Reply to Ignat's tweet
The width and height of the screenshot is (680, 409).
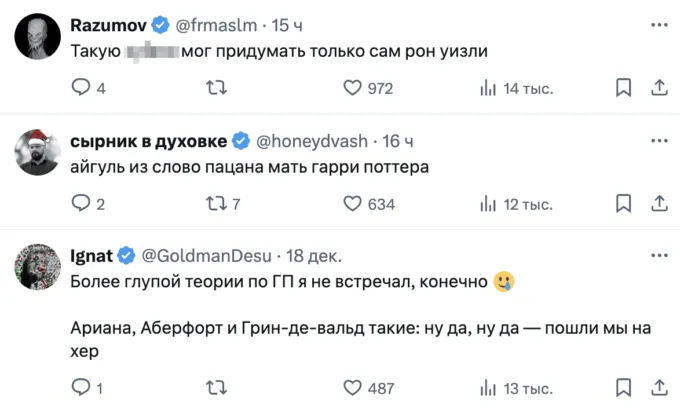tap(82, 387)
